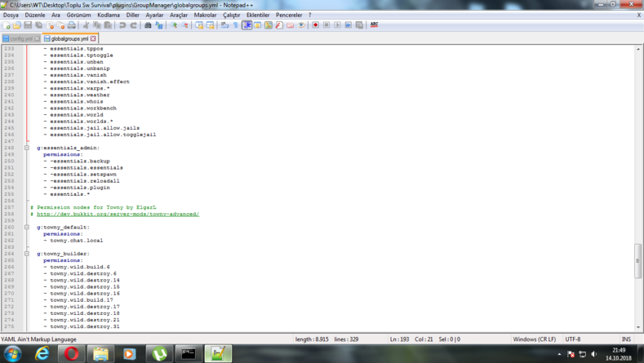The height and width of the screenshot is (363, 644).
Task: Collapse the g:towny_builder fold marker
Action: click(27, 254)
